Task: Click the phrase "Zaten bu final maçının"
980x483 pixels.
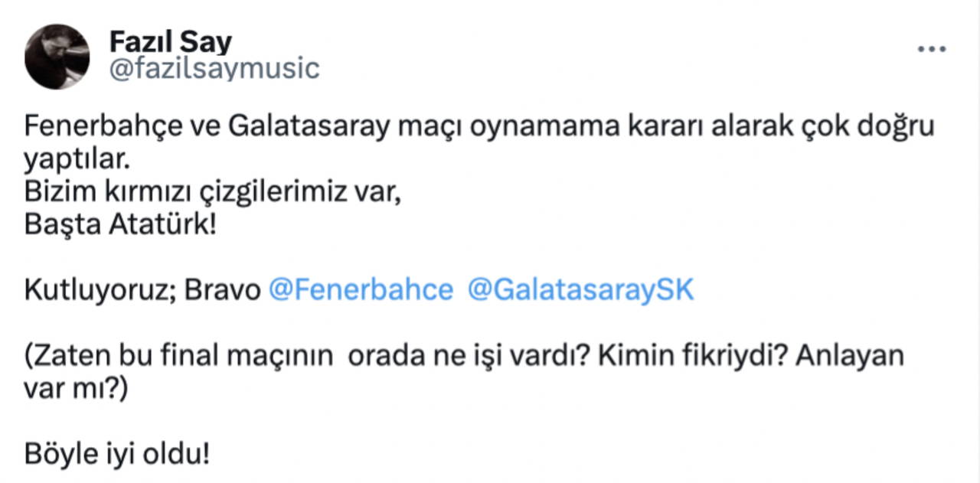Action: 182,357
